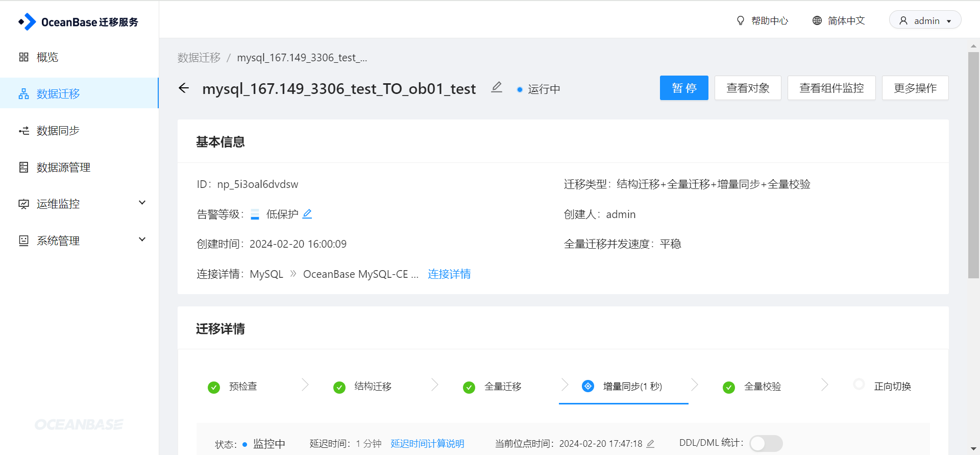Open the 连接详情 link
Viewport: 980px width, 455px height.
click(x=449, y=274)
